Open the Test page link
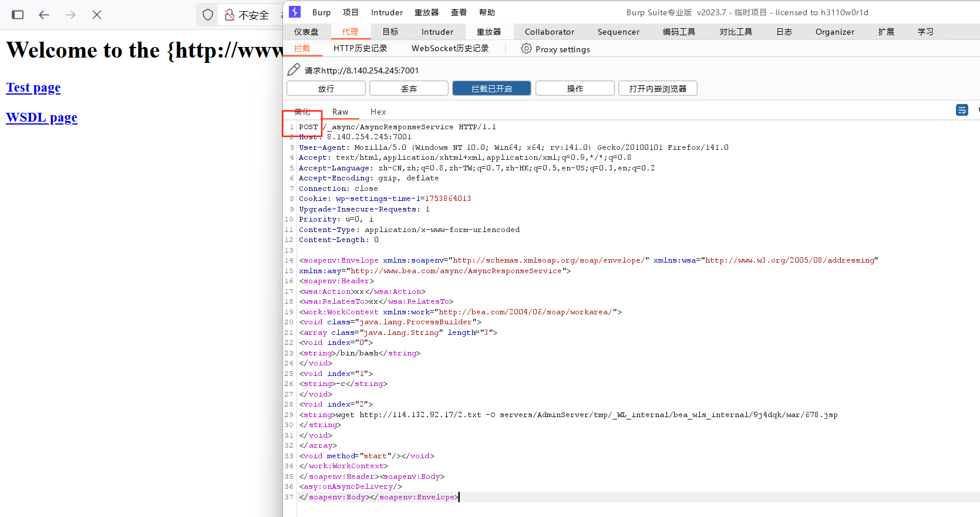 tap(33, 88)
